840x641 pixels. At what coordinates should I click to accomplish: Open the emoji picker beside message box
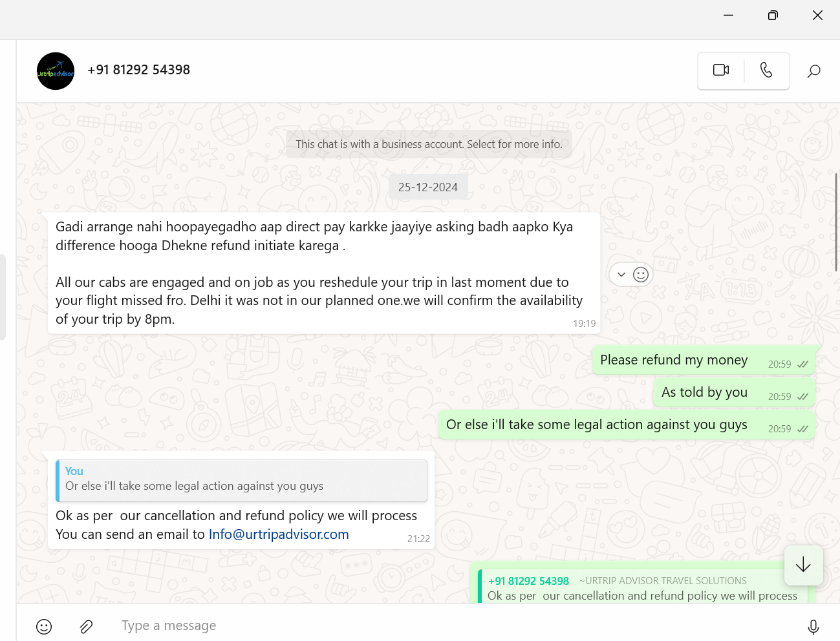(44, 626)
